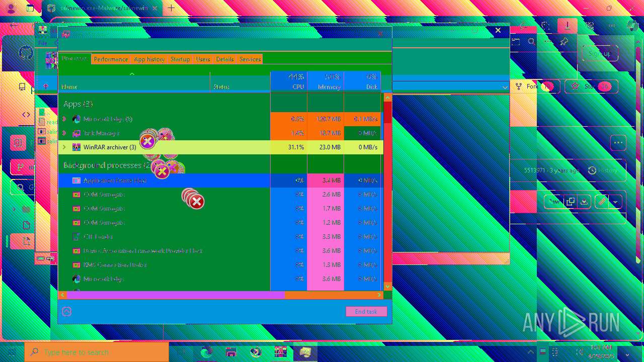Image resolution: width=644 pixels, height=362 pixels.
Task: Click the WinRAR archiver icon in the list
Action: (76, 147)
